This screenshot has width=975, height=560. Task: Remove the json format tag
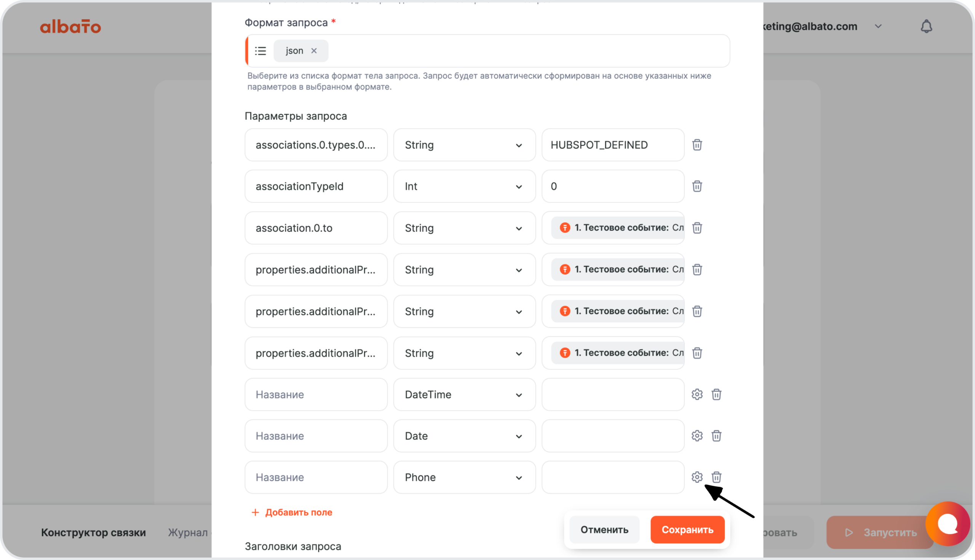click(314, 51)
